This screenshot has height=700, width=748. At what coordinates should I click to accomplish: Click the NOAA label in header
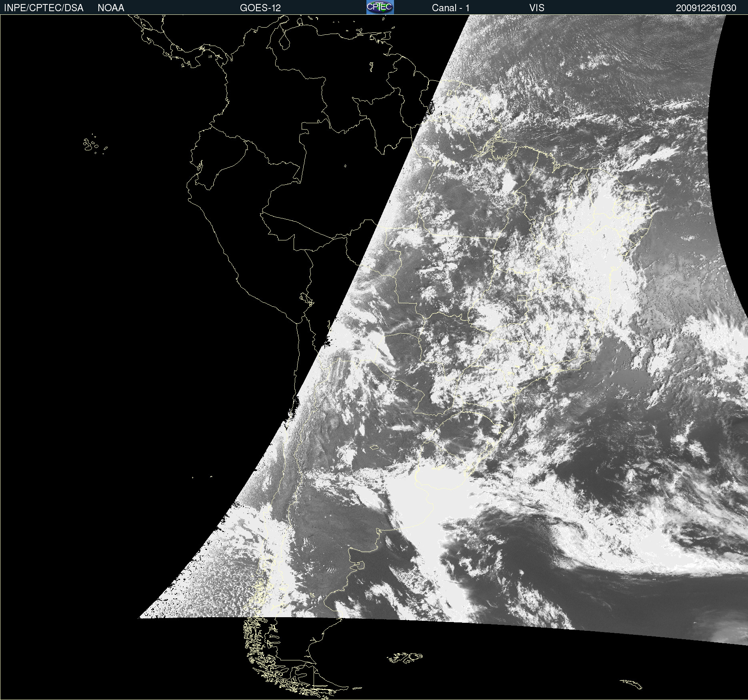pos(111,8)
